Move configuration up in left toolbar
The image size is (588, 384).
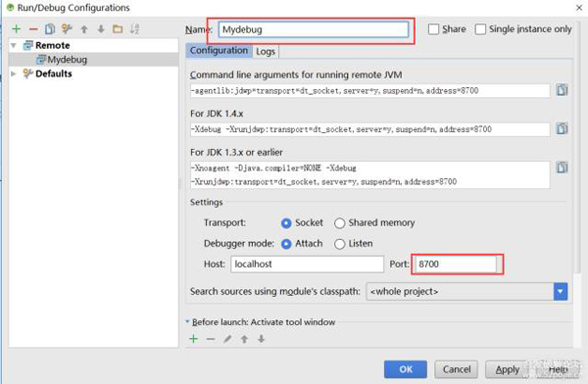pos(84,28)
